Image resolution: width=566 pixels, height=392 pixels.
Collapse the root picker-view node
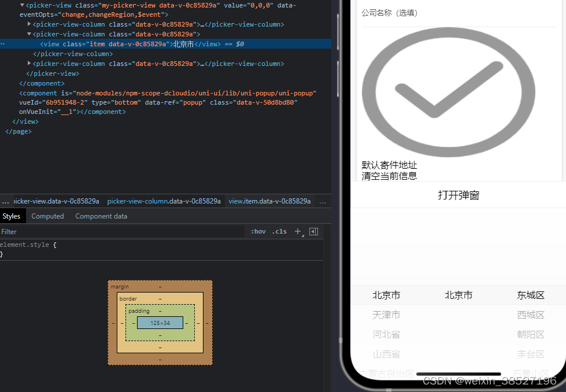[x=22, y=5]
